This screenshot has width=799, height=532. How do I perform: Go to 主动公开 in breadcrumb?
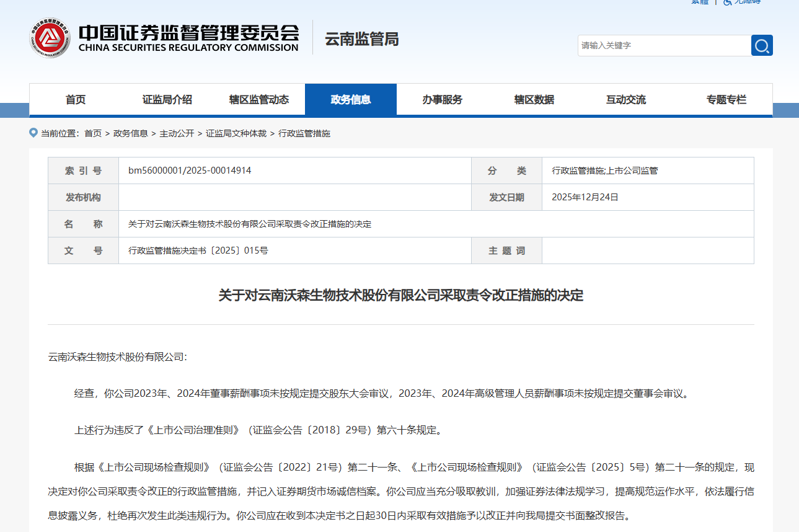point(177,133)
